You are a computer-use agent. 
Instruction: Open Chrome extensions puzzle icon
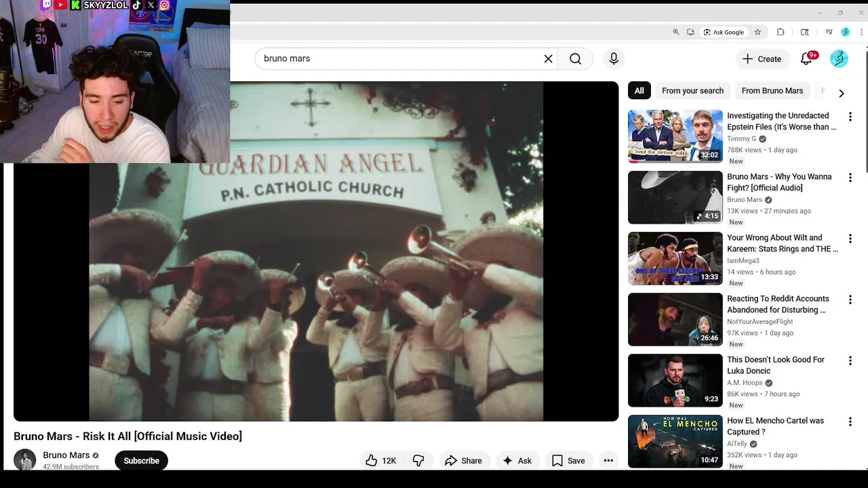click(x=781, y=32)
